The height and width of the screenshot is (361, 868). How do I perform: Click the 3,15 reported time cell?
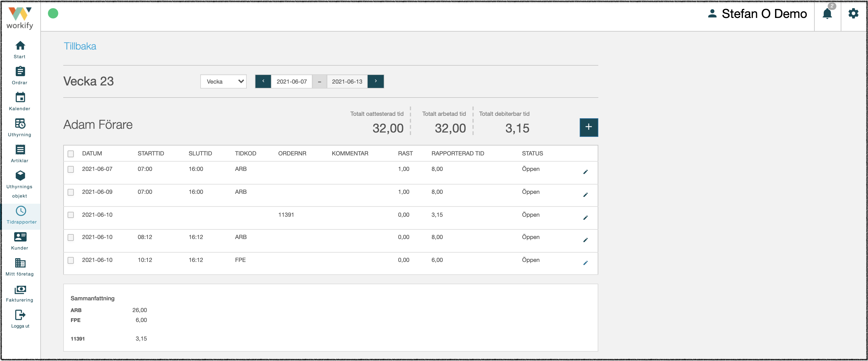pos(437,215)
